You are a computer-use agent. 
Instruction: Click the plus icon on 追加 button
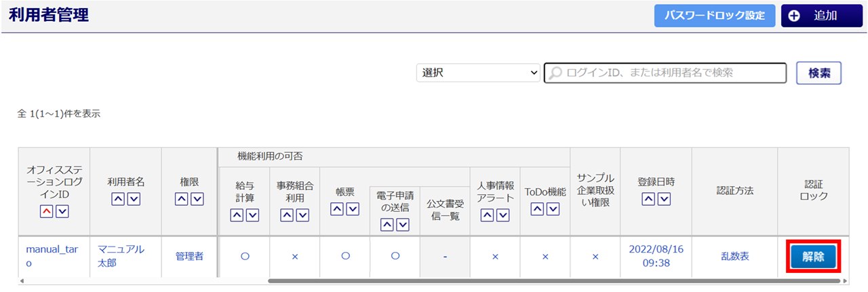(x=795, y=16)
